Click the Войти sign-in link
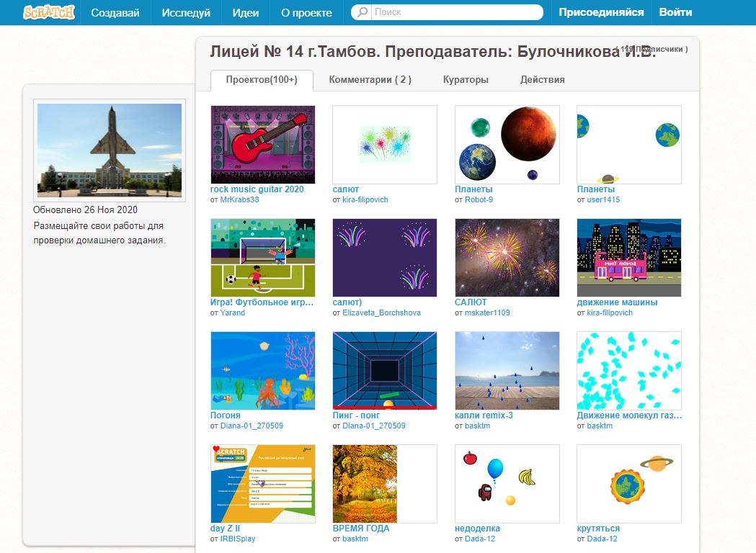756x553 pixels. 675,12
